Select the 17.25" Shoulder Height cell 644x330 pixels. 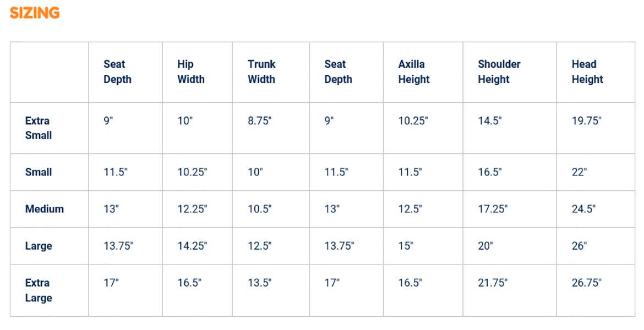pos(492,209)
